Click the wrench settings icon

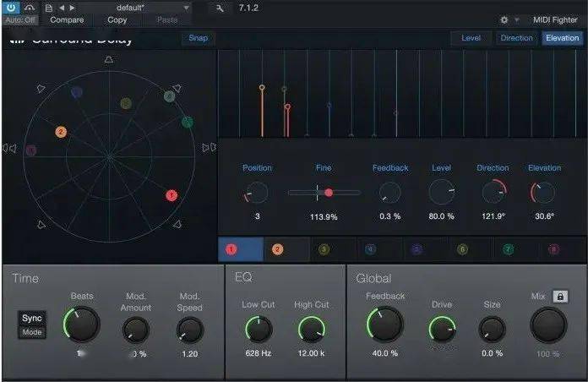pos(220,8)
